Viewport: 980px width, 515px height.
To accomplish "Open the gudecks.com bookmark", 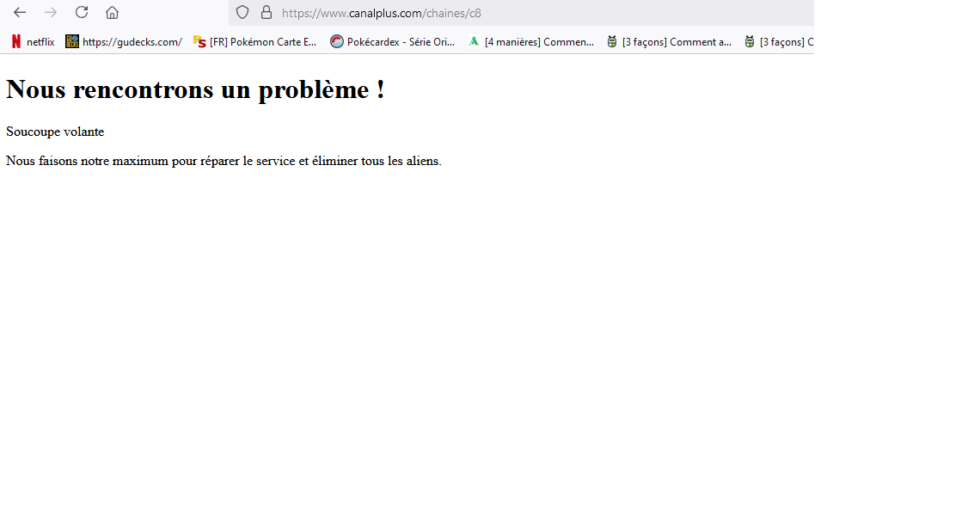I will [124, 42].
